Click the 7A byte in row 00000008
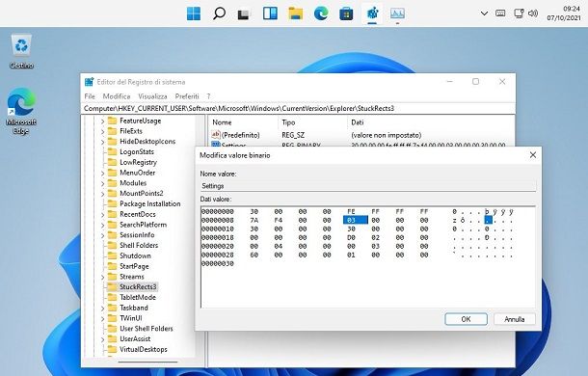 point(254,220)
